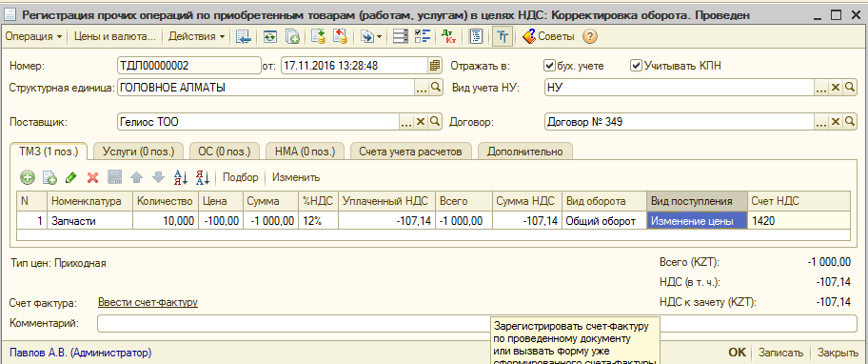Click the finish editing disk icon
The image size is (868, 364).
[114, 178]
